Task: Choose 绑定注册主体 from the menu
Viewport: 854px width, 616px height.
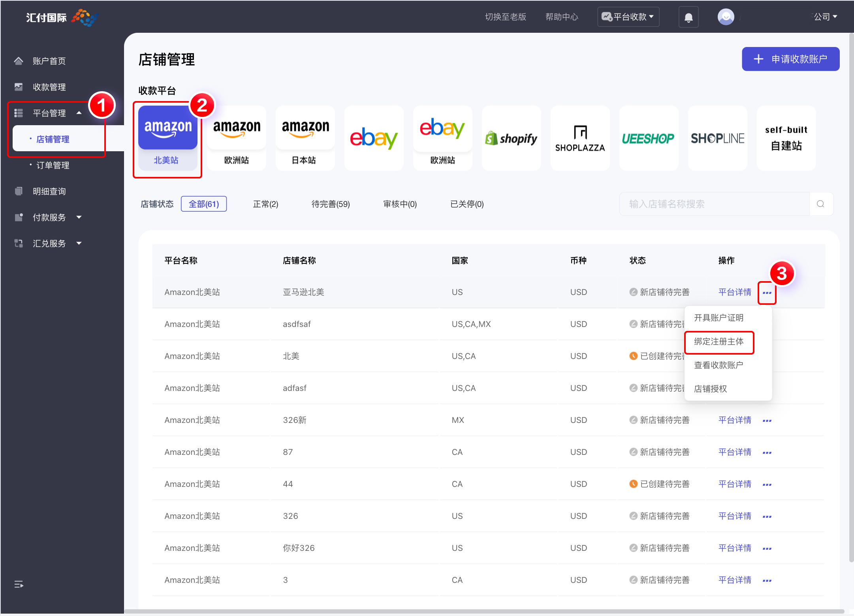Action: (719, 342)
